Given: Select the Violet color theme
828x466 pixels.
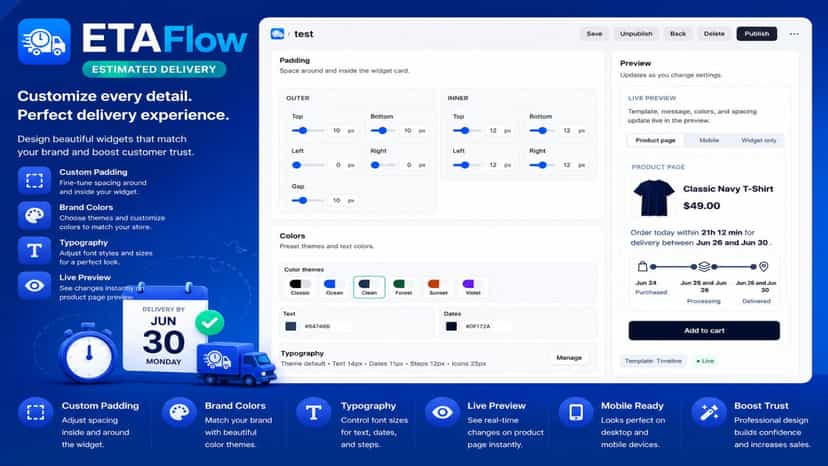Looking at the screenshot, I should point(473,287).
